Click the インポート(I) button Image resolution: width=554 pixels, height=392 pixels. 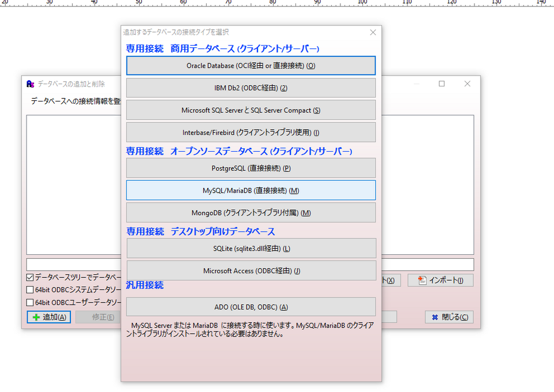pos(440,280)
